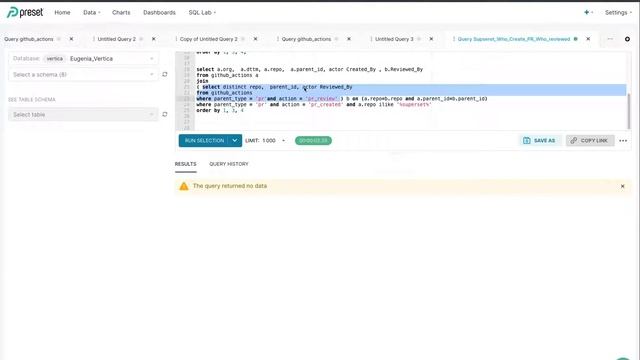The image size is (640, 360).
Task: Open the Select a schema dropdown
Action: coord(83,75)
